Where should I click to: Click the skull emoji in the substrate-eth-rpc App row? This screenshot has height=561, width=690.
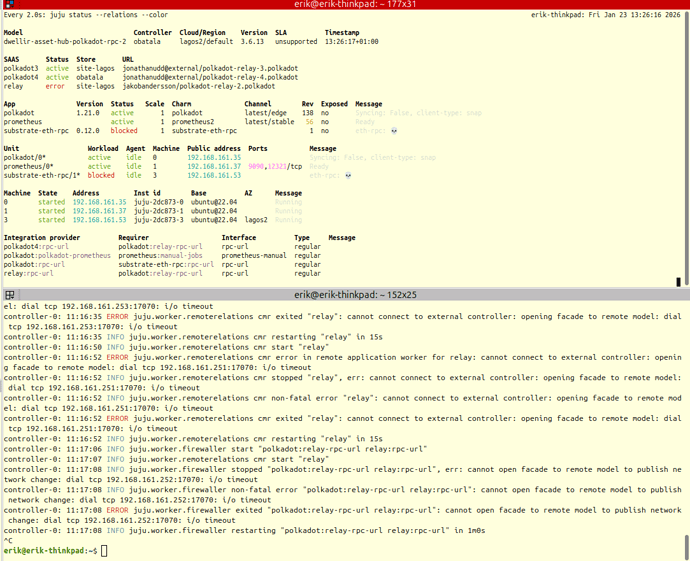pyautogui.click(x=394, y=131)
